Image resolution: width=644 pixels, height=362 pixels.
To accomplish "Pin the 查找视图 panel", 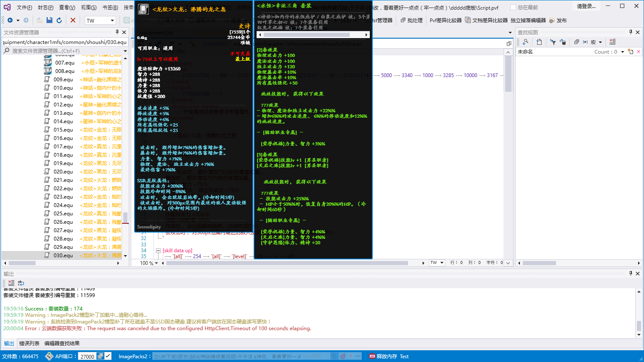I will [x=631, y=32].
